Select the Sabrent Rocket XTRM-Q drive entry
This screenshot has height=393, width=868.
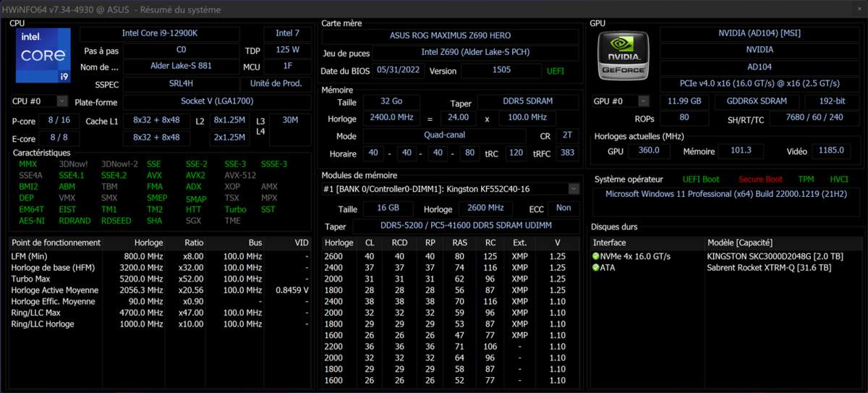tap(769, 267)
